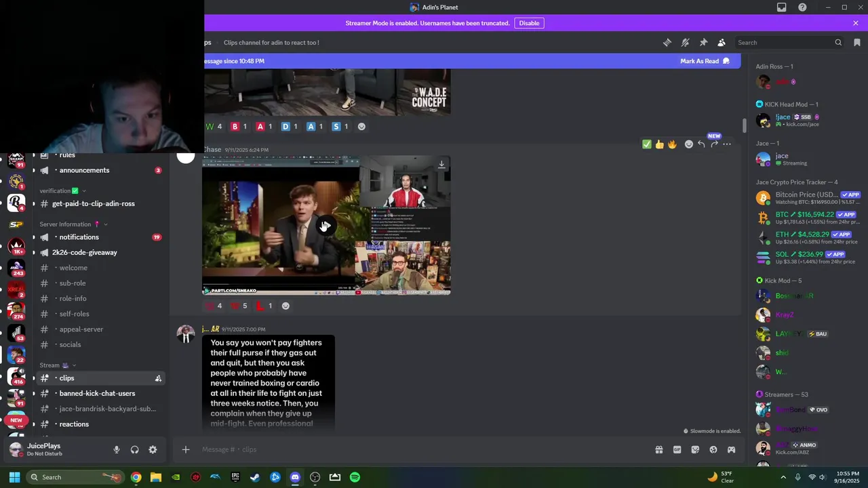Download the video attachment

pyautogui.click(x=441, y=165)
